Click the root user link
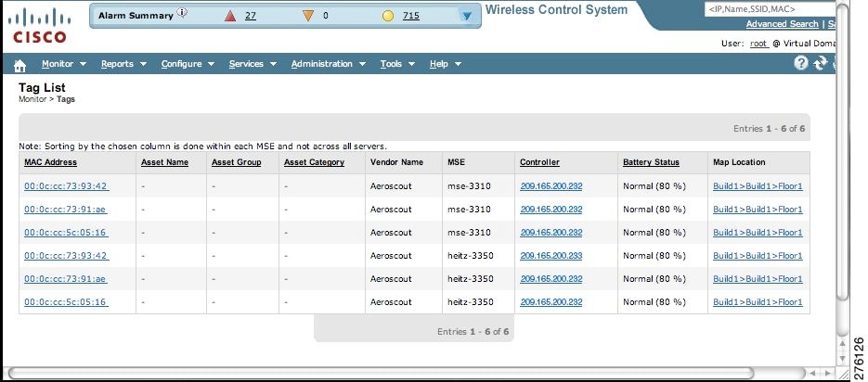The width and height of the screenshot is (868, 382). pos(759,44)
